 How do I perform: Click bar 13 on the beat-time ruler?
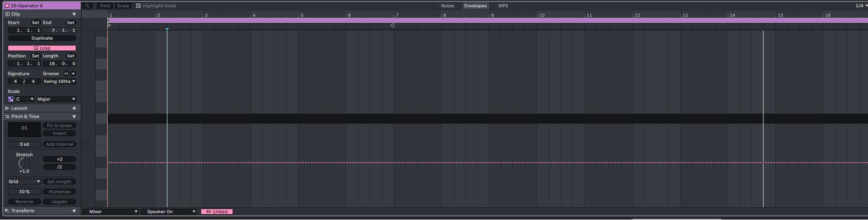point(684,15)
